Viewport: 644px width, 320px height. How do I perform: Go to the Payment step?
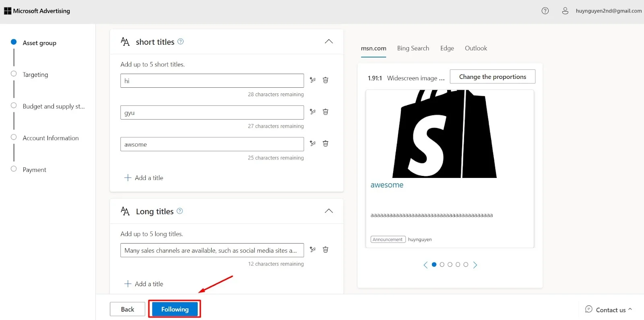[34, 170]
